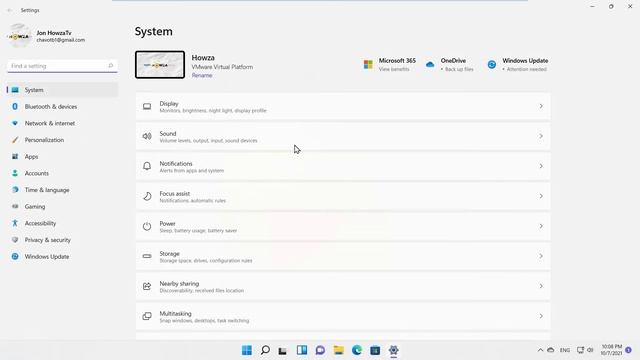
Task: Open the Windows Start button
Action: click(x=247, y=350)
